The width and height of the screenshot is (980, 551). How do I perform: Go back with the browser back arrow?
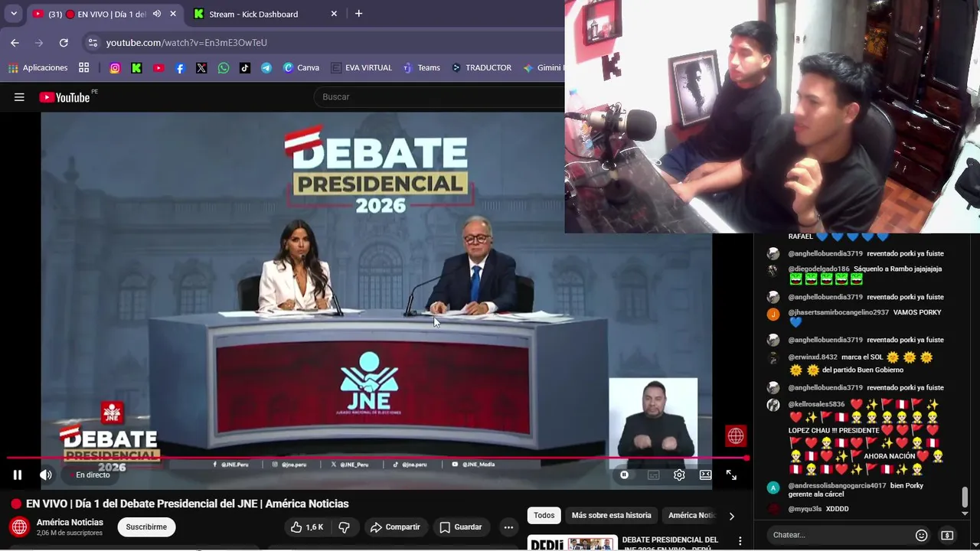(15, 43)
